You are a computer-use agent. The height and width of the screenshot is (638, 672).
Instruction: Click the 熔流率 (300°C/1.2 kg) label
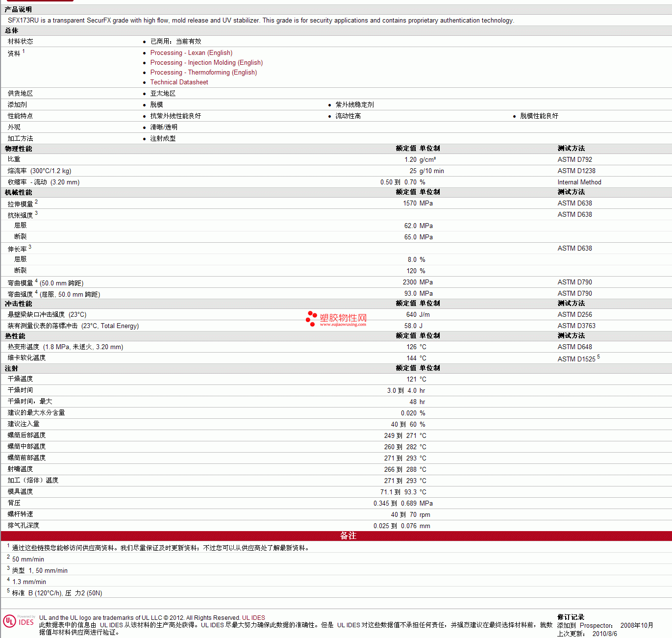39,171
